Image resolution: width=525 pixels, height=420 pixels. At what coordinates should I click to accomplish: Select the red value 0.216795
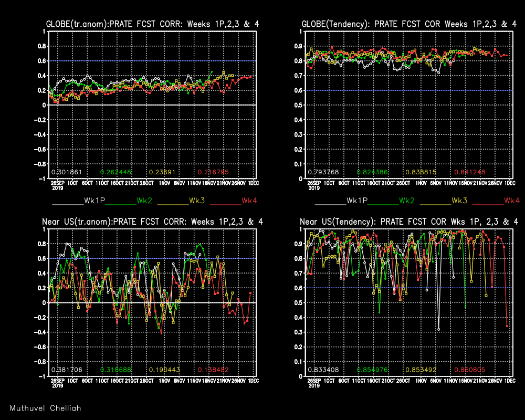click(213, 172)
